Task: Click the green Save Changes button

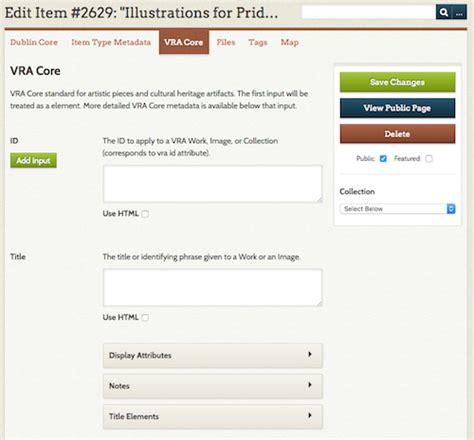Action: point(397,82)
